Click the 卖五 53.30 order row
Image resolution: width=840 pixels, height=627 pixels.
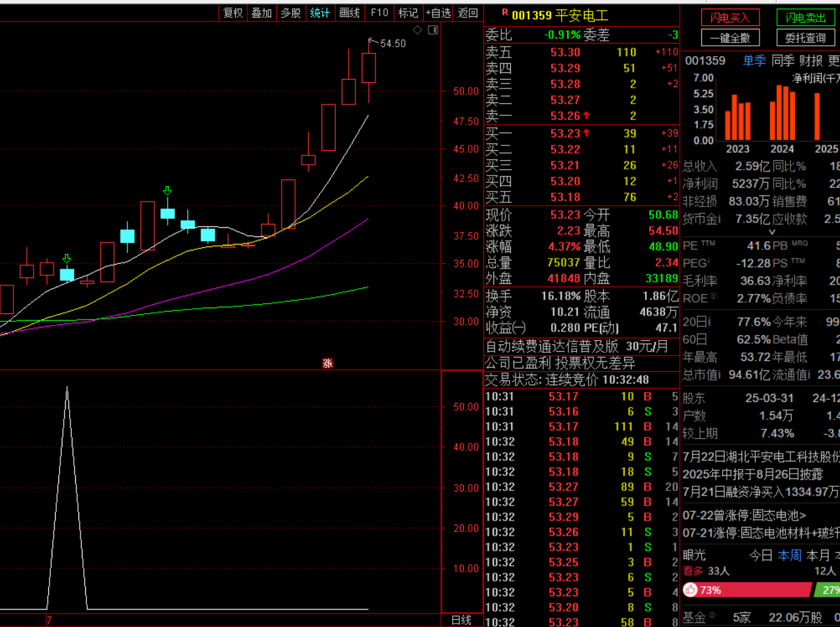582,52
